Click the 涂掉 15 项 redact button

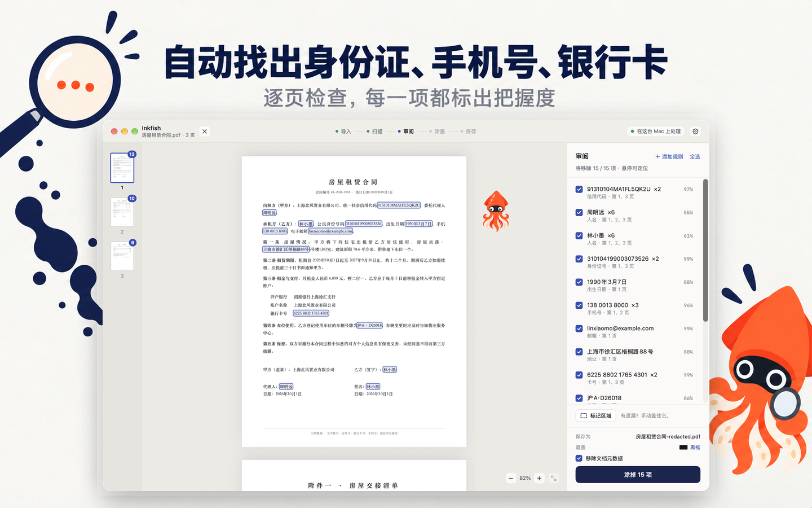tap(638, 475)
